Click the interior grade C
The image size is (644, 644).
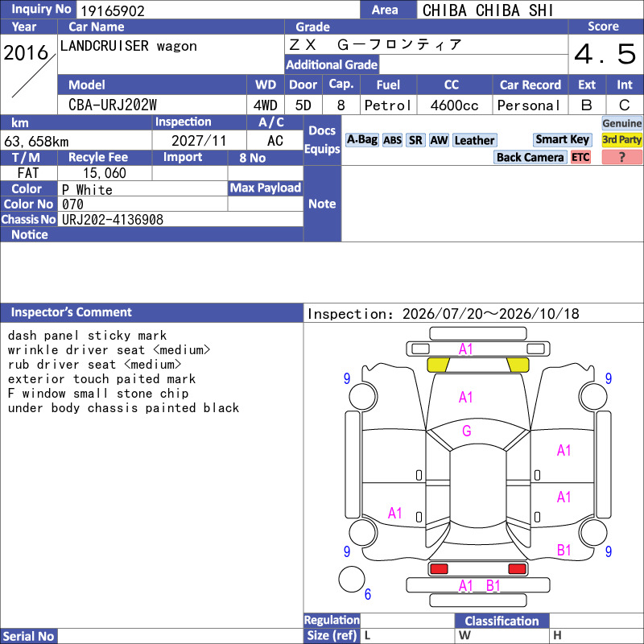pyautogui.click(x=625, y=105)
